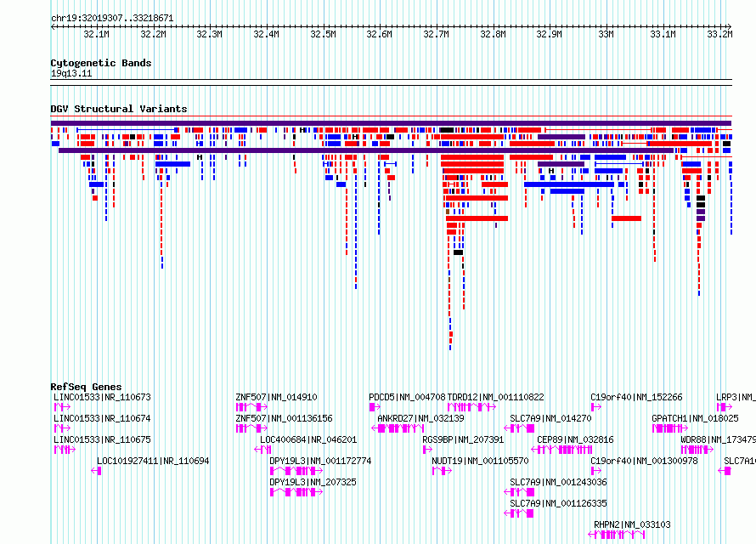Open the DGV Structural Variants track title

click(x=119, y=109)
